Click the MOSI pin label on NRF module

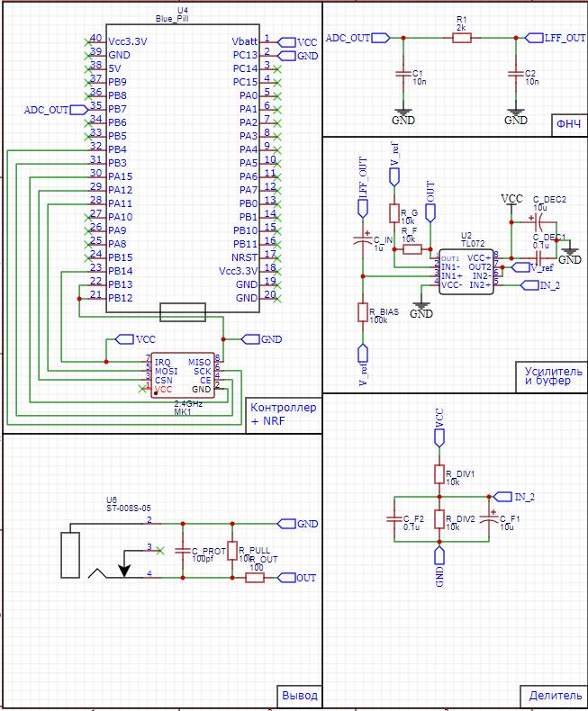pos(166,371)
